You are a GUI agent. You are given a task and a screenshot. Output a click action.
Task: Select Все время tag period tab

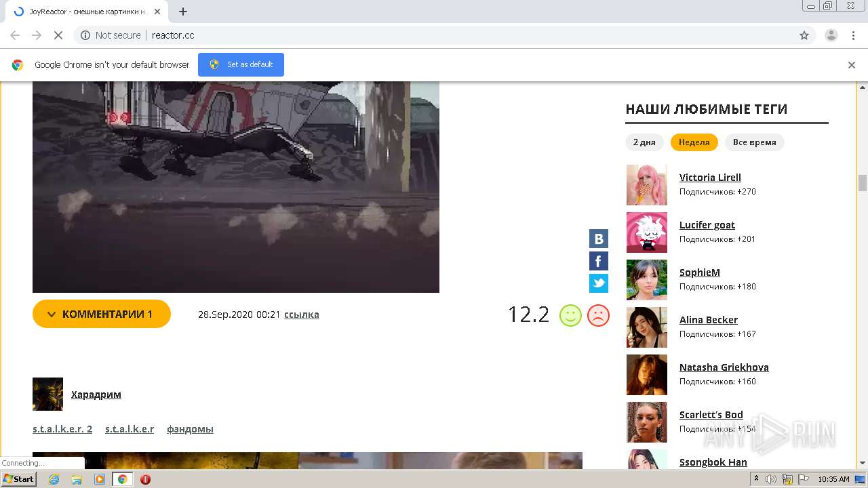point(754,142)
